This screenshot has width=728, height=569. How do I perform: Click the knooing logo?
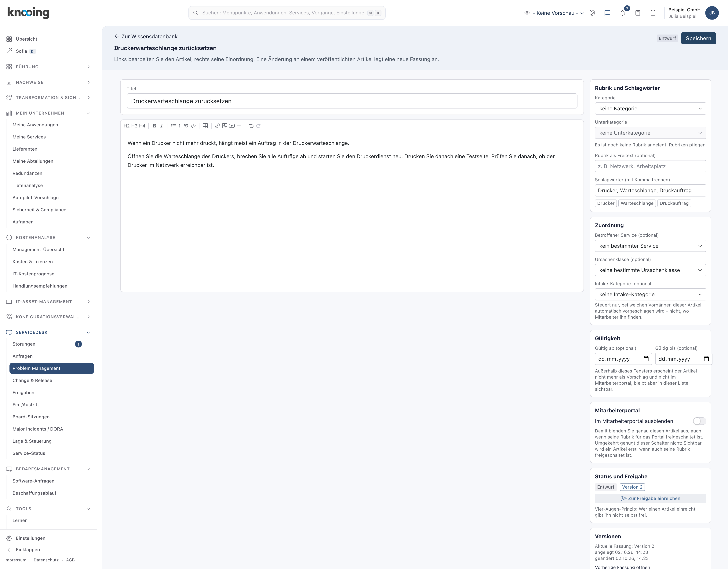click(x=28, y=12)
